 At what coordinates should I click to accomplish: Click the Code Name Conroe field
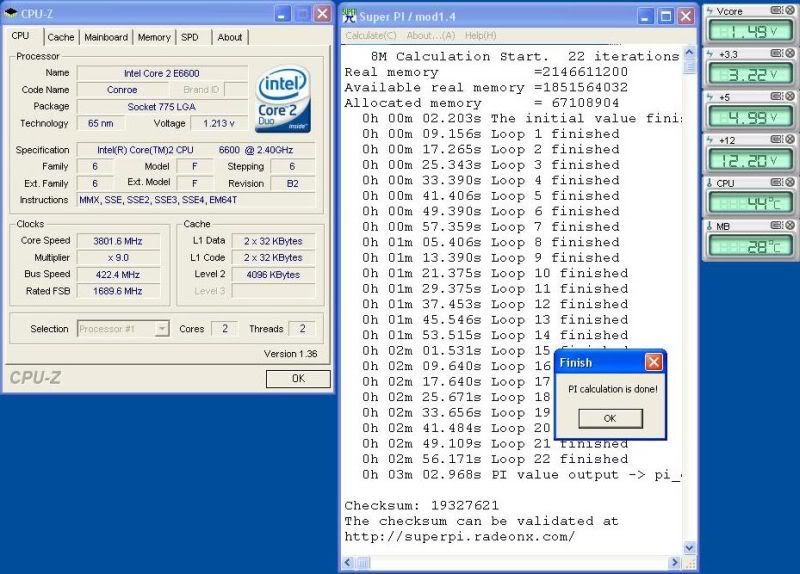122,90
